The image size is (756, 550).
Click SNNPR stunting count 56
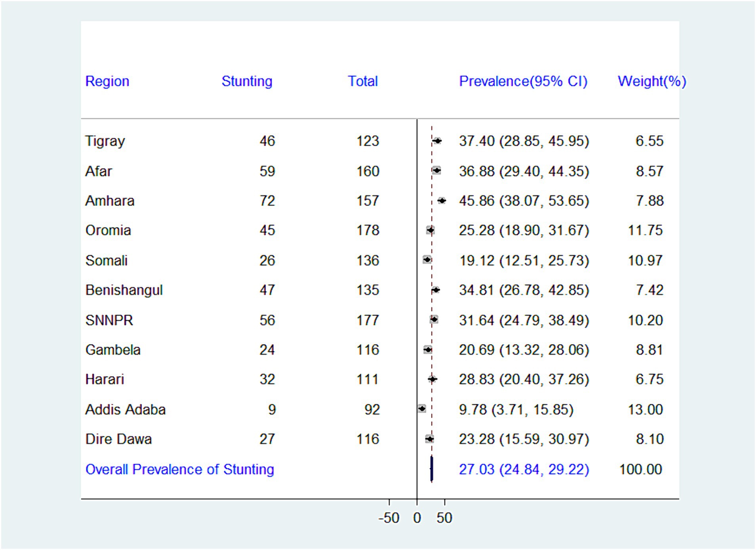267,320
